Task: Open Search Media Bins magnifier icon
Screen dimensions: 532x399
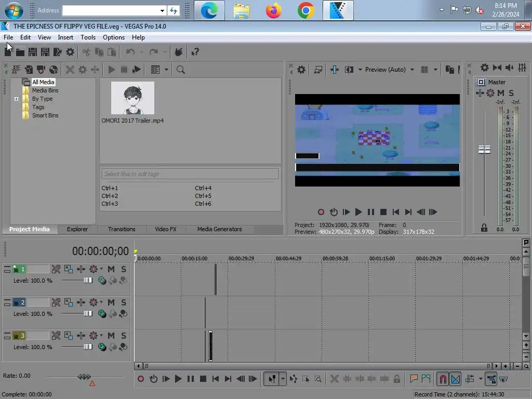Action: pyautogui.click(x=180, y=70)
